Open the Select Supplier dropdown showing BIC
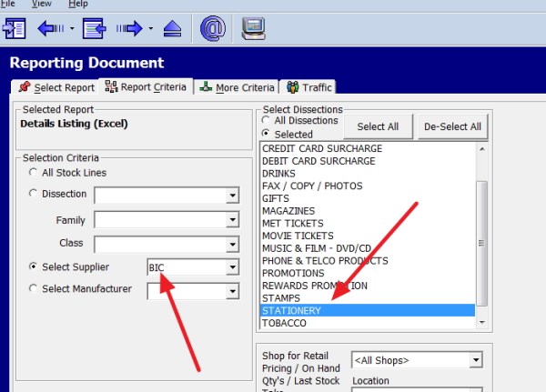This screenshot has height=392, width=546. [232, 267]
